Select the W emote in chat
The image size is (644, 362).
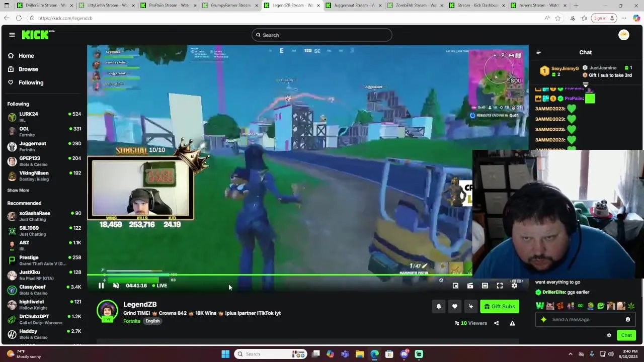click(540, 306)
